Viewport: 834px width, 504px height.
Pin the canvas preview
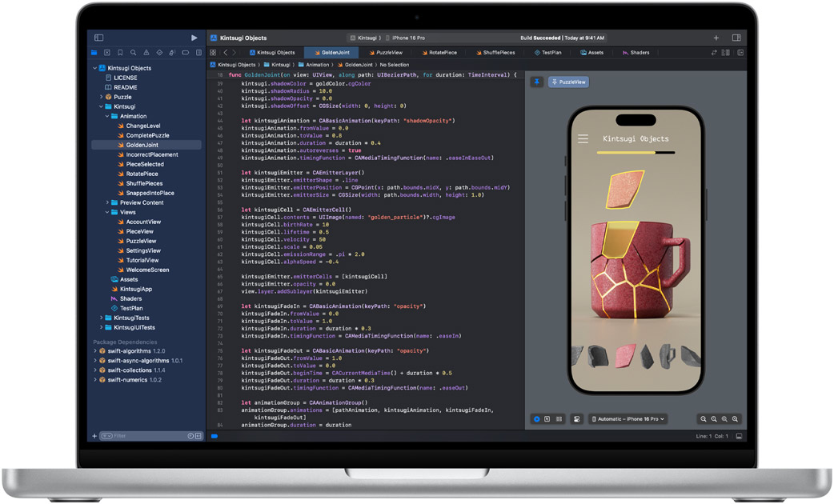536,82
